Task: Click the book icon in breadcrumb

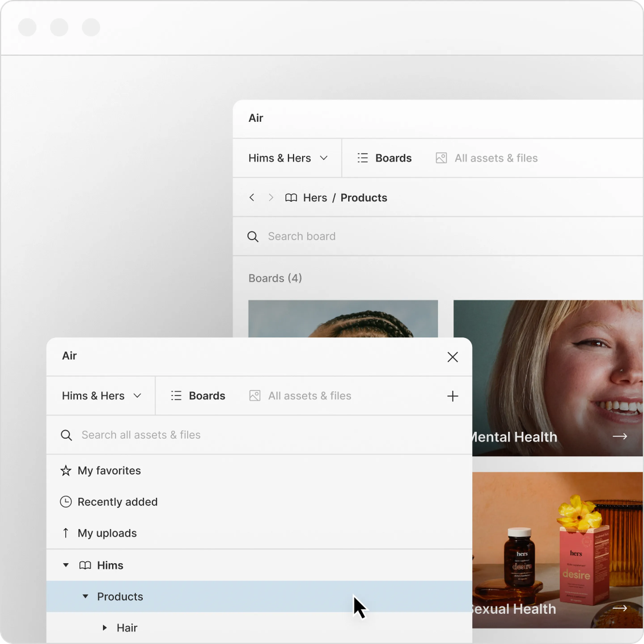Action: (x=291, y=198)
